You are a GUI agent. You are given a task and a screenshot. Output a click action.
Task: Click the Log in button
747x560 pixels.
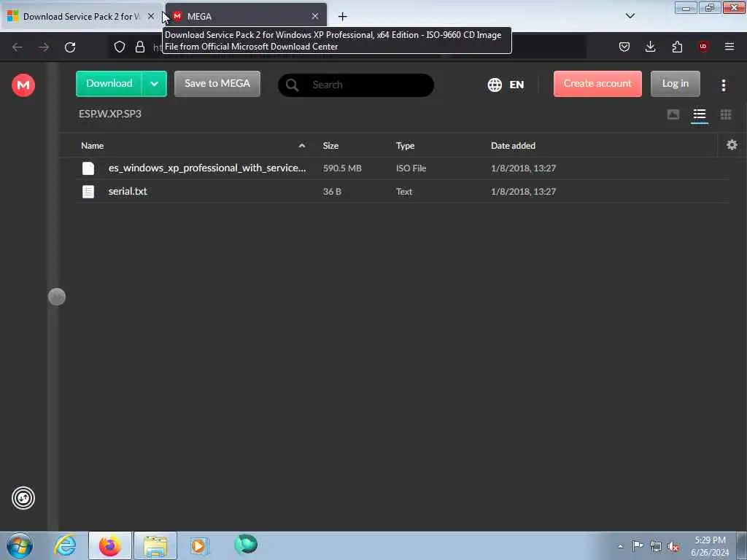(675, 84)
